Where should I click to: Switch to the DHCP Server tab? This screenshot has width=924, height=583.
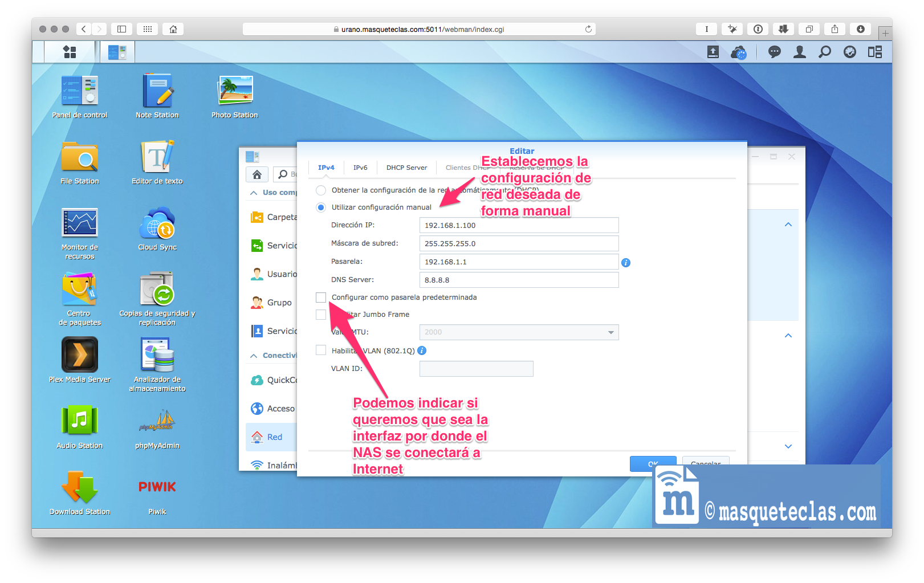(406, 168)
